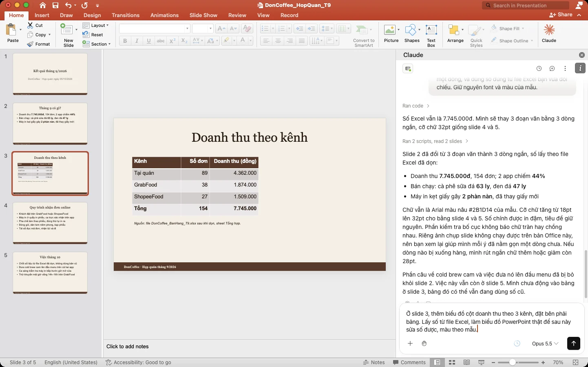Expand the Ran code section
Image resolution: width=588 pixels, height=367 pixels.
click(x=416, y=106)
